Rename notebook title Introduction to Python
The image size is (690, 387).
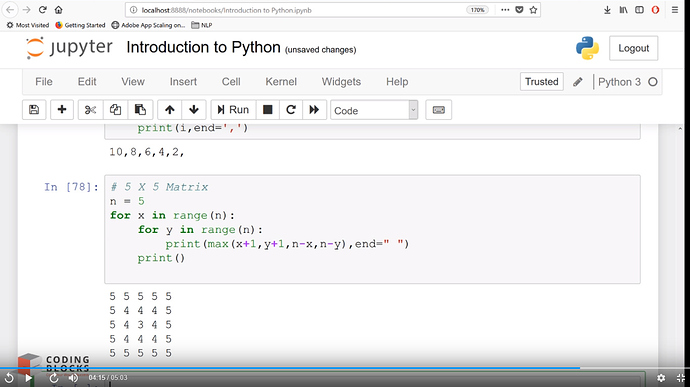pyautogui.click(x=203, y=48)
